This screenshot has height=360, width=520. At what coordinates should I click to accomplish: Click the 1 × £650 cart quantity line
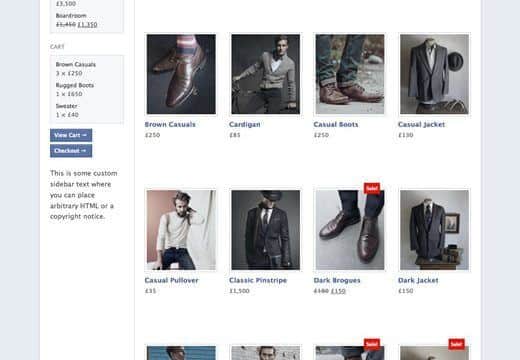69,94
